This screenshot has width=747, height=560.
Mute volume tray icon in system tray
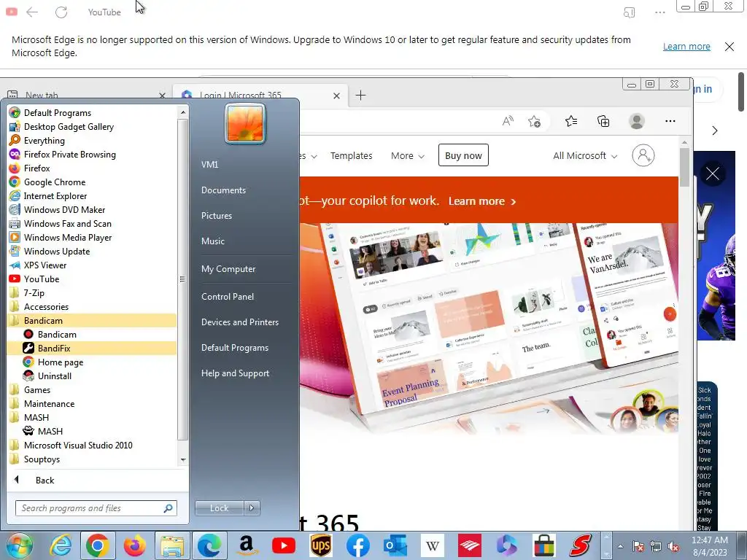coord(673,546)
